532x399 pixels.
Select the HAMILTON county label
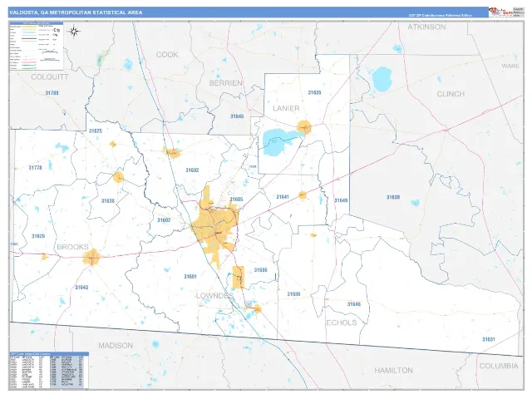pos(393,370)
